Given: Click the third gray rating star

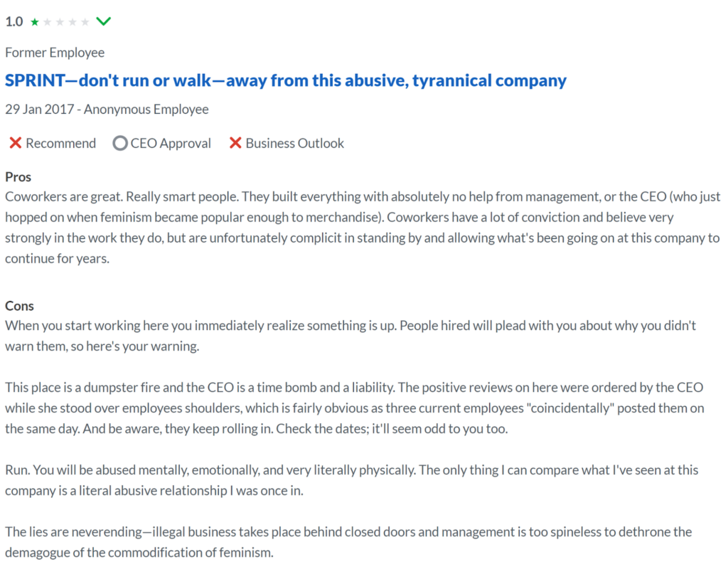Looking at the screenshot, I should [60, 22].
